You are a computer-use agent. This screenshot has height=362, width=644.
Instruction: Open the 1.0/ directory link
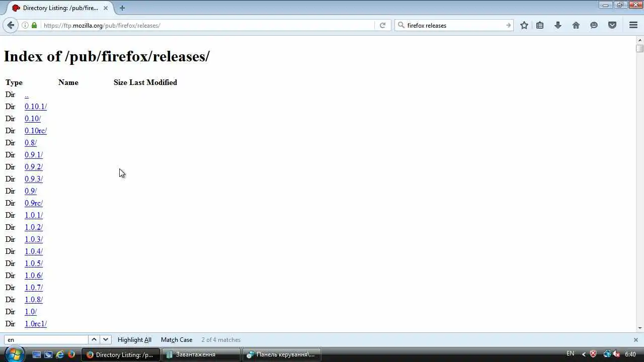31,312
